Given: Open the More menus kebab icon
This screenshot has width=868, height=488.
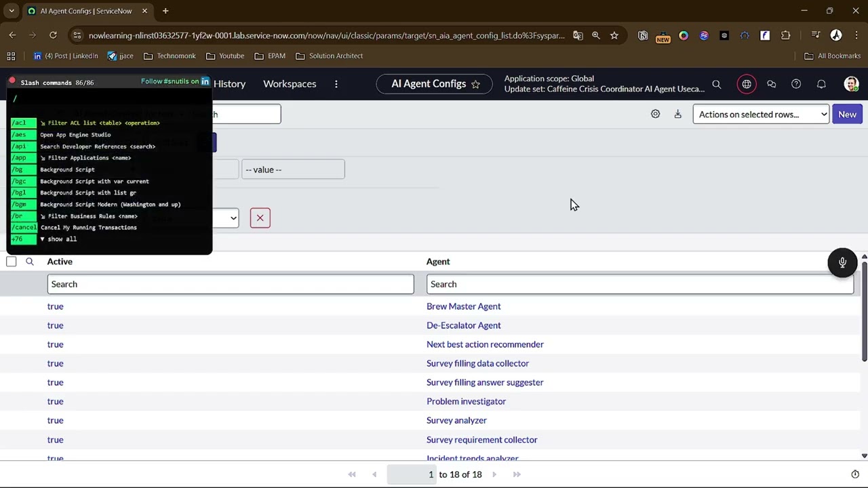Looking at the screenshot, I should [336, 84].
